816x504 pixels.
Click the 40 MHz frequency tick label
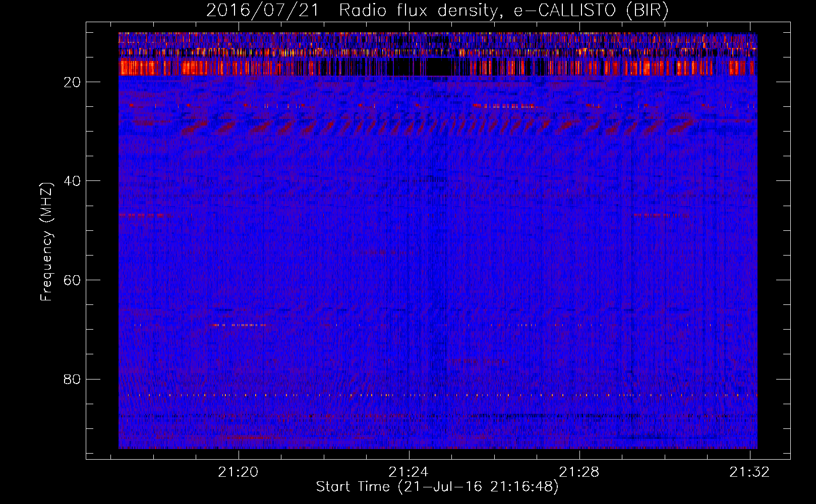tap(72, 181)
